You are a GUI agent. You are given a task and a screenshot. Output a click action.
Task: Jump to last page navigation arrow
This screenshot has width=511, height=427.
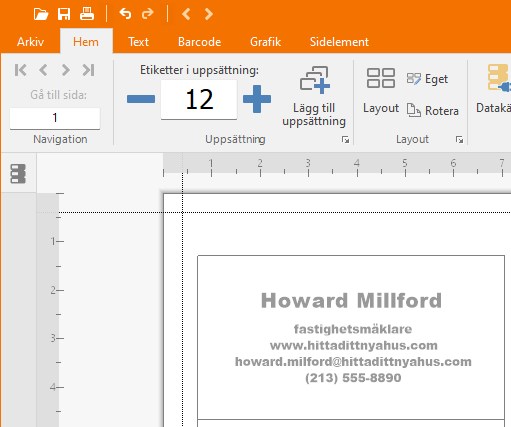[89, 70]
